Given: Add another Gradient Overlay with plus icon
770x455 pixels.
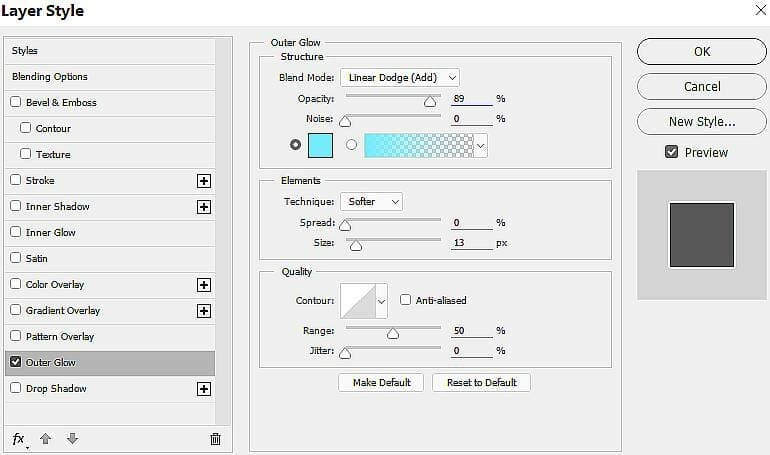Looking at the screenshot, I should (x=204, y=311).
